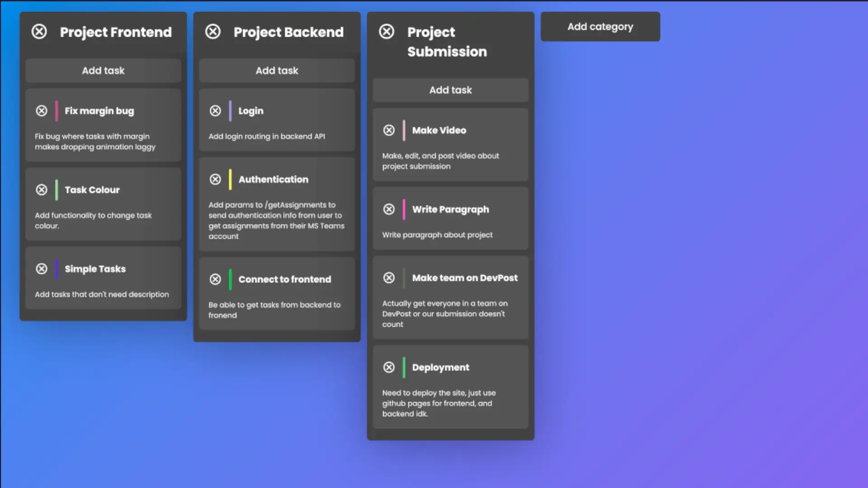Add a task to Project Frontend
Image resolution: width=868 pixels, height=488 pixels.
coord(103,70)
